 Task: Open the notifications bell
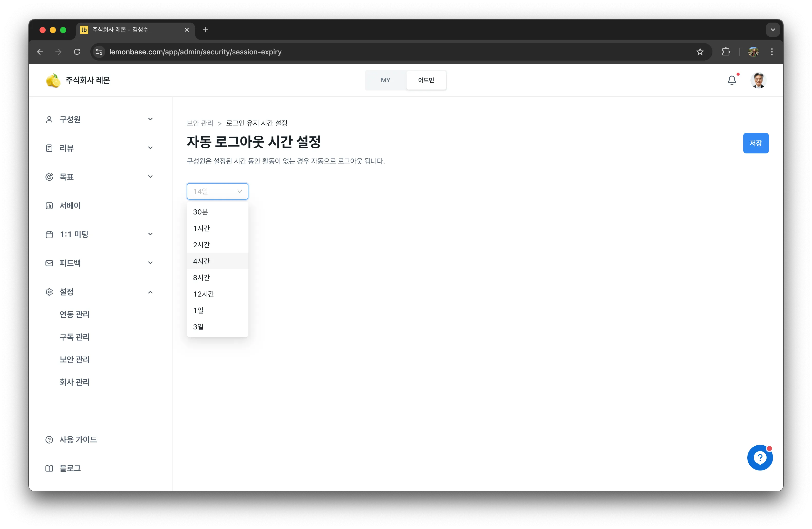tap(732, 80)
